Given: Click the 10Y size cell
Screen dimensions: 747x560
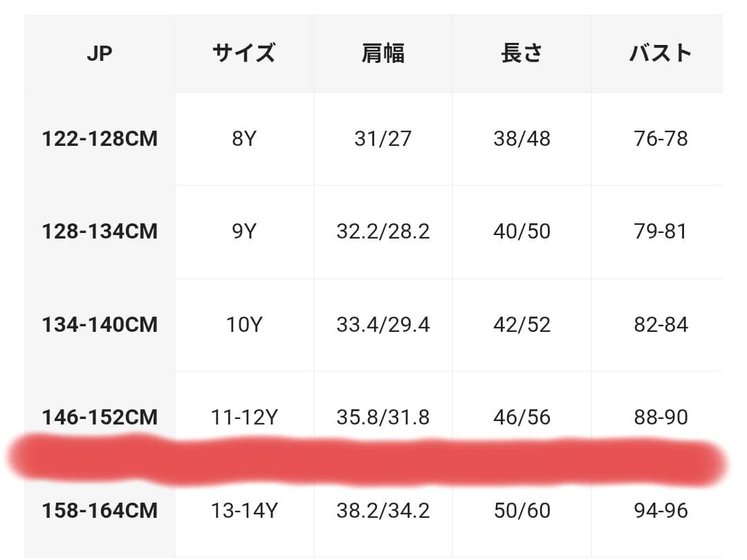Looking at the screenshot, I should coord(244,324).
